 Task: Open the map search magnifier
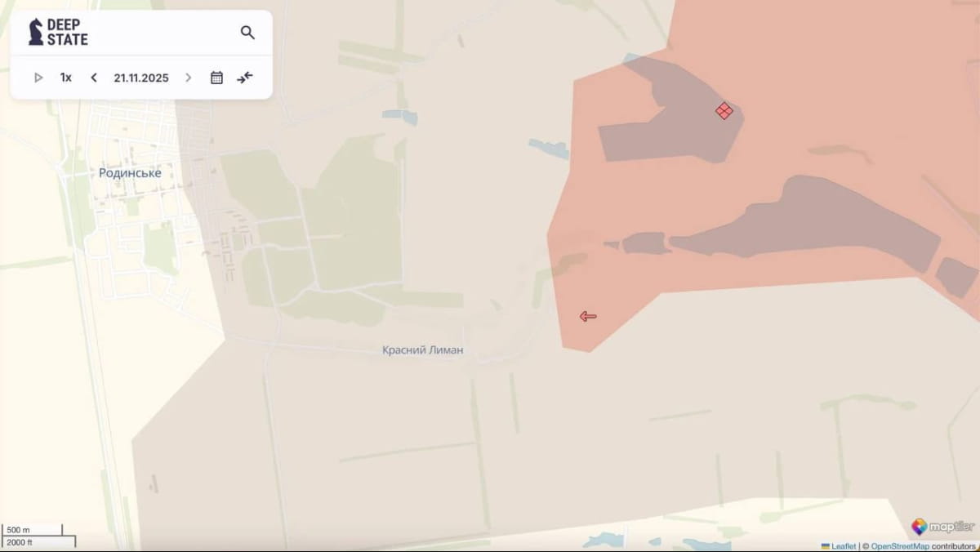tap(247, 33)
